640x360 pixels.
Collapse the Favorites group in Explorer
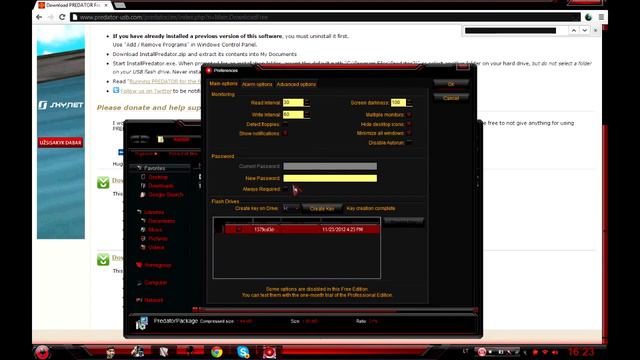(139, 168)
